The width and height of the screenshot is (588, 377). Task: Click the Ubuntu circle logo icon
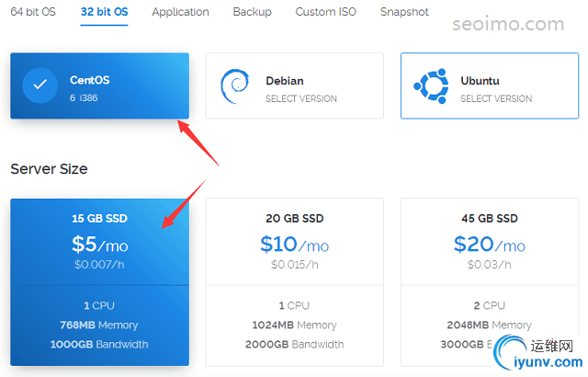(x=431, y=86)
